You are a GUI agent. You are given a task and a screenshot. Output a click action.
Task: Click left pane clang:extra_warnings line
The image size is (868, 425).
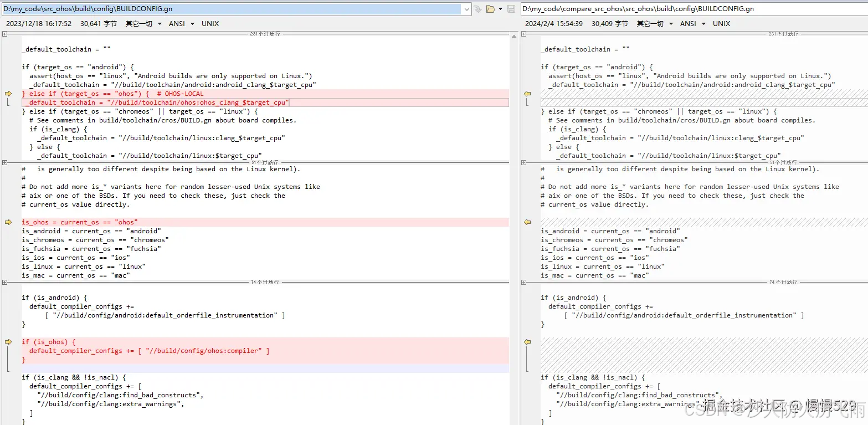pos(110,404)
